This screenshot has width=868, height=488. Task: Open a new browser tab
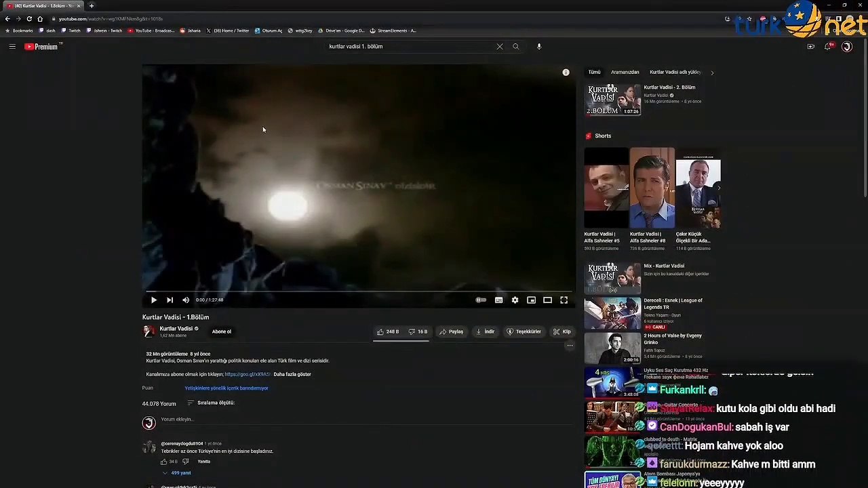[92, 5]
